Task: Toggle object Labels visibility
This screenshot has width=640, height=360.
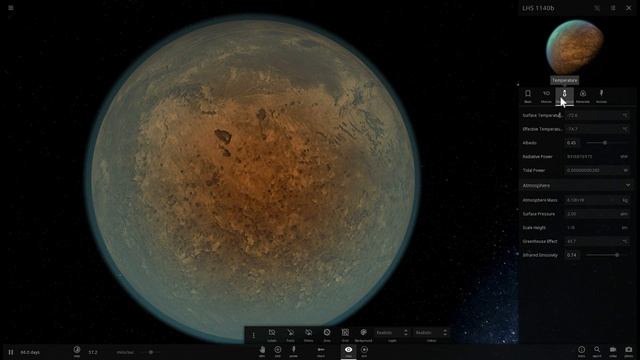Action: 272,335
